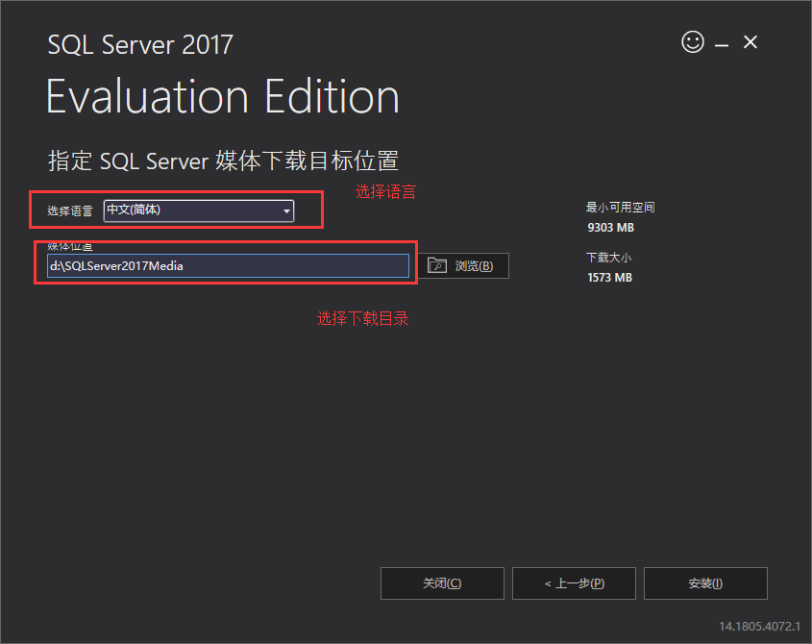812x644 pixels.
Task: Click the 浏览(B) button
Action: pos(464,265)
